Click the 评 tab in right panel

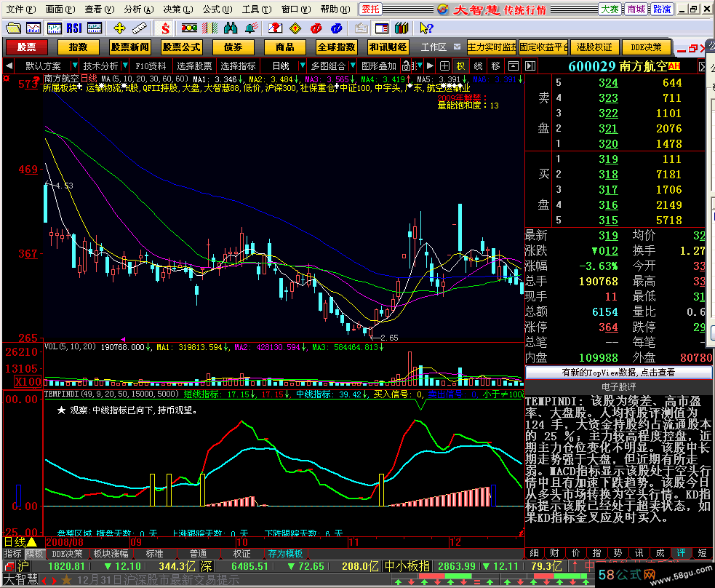point(681,553)
